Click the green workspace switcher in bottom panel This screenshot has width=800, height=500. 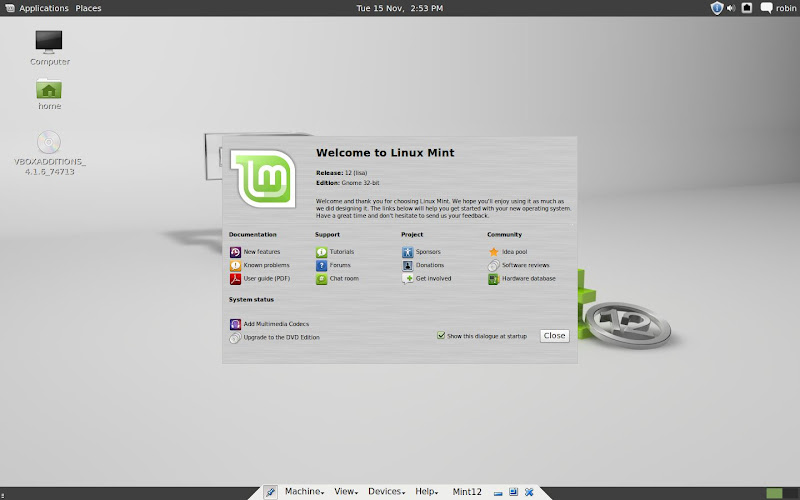[774, 493]
